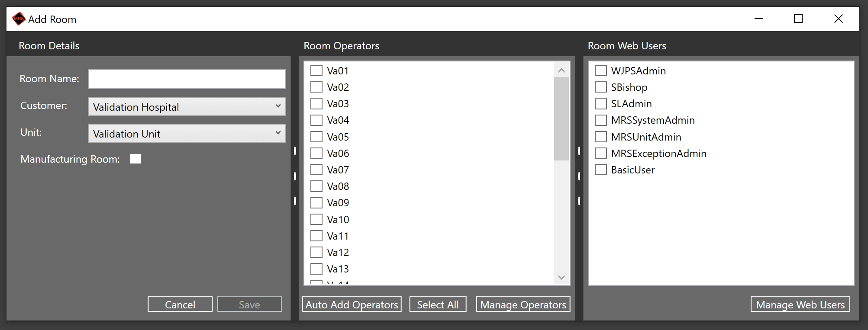Check the Va04 operator checkbox
868x330 pixels.
pos(316,120)
